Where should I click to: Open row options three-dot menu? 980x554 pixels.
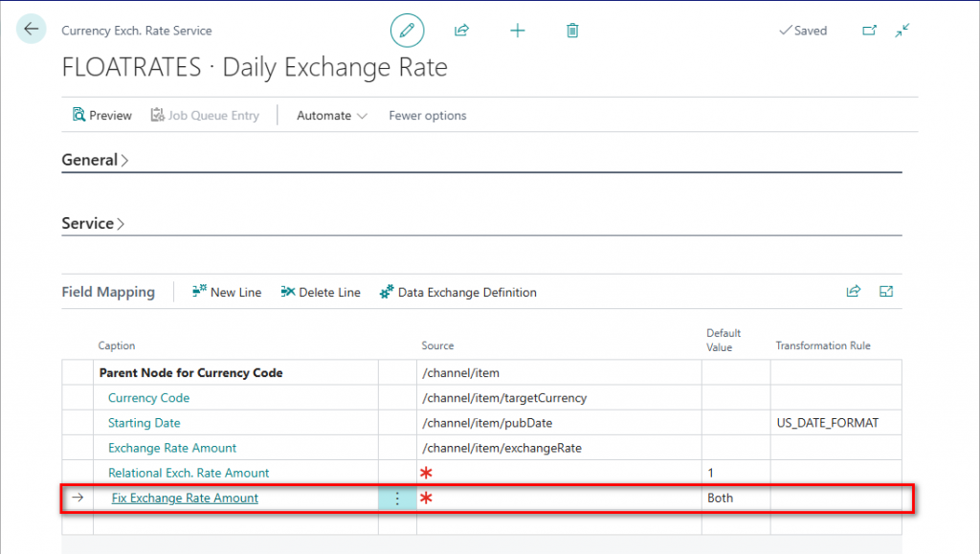point(397,499)
